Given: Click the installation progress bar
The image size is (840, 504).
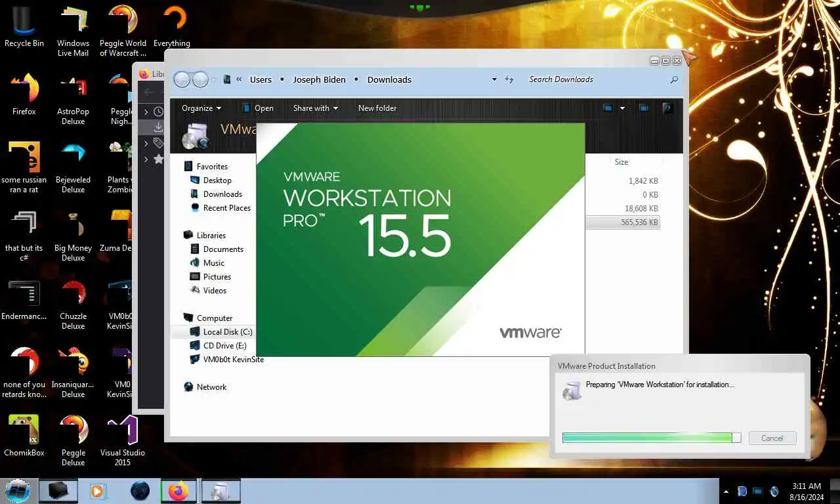Looking at the screenshot, I should tap(652, 438).
